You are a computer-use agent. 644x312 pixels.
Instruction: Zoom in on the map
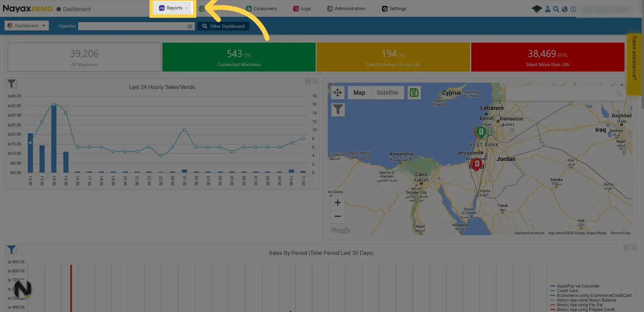pos(338,203)
